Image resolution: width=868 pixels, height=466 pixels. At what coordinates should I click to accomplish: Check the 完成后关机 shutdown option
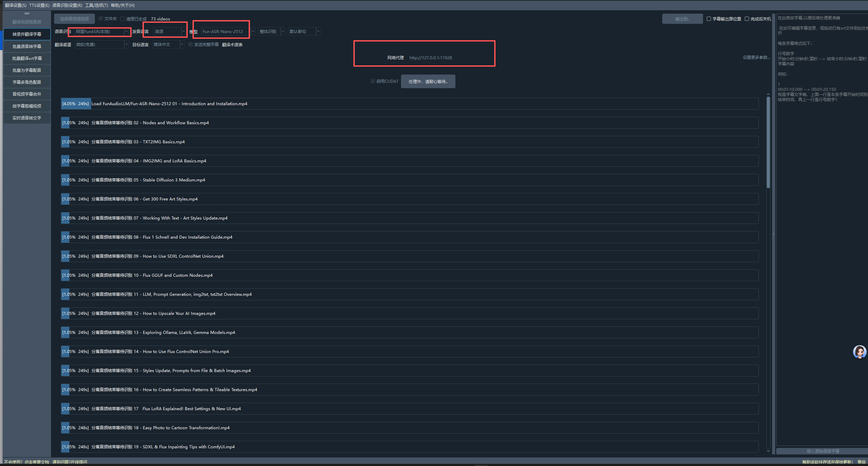tap(747, 19)
